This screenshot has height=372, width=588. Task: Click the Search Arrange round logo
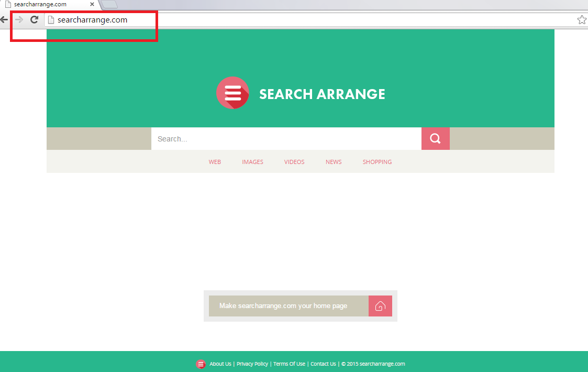[x=232, y=93]
